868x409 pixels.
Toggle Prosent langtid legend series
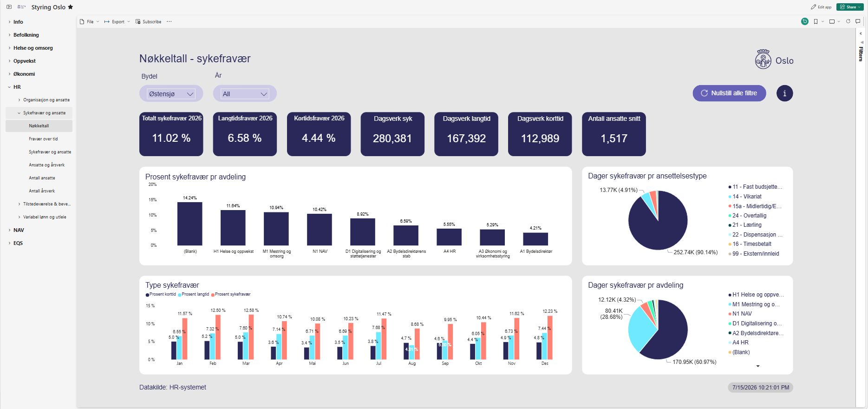194,294
